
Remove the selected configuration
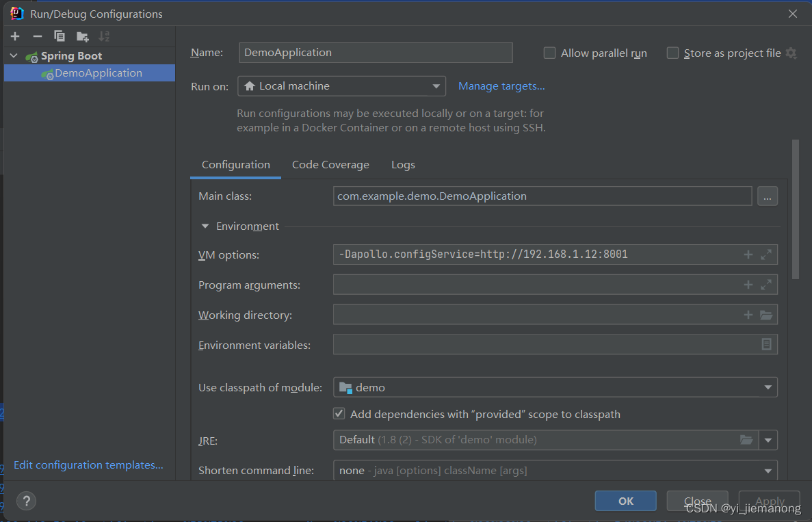click(37, 36)
